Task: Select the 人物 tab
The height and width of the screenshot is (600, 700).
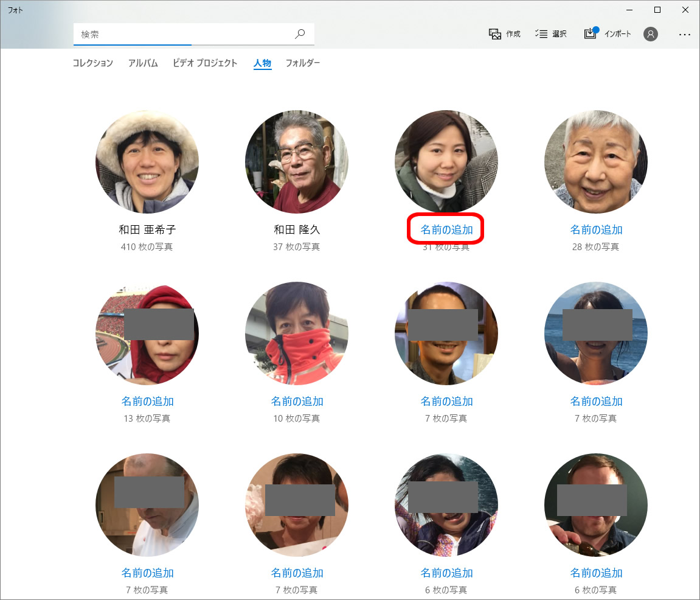Action: tap(262, 63)
